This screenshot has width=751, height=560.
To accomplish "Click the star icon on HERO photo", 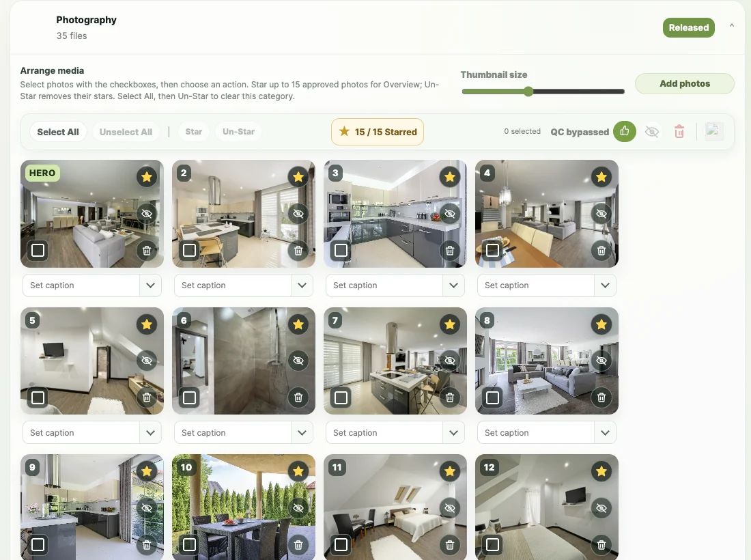I will [147, 177].
